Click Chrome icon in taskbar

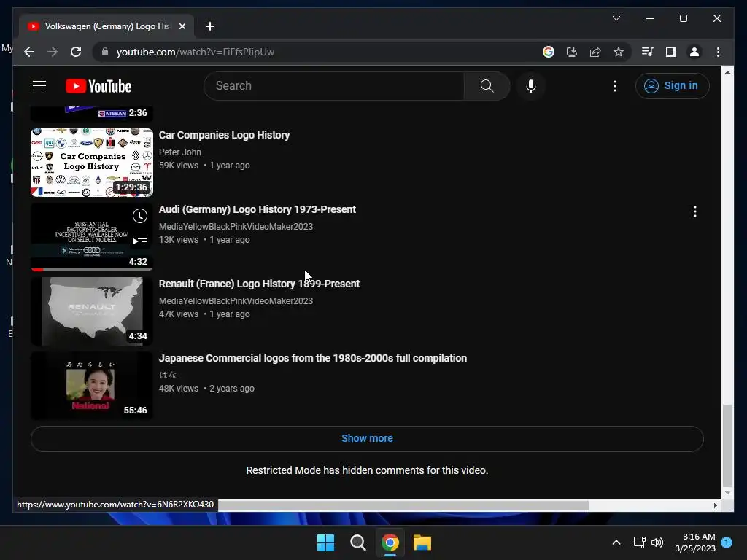click(390, 542)
